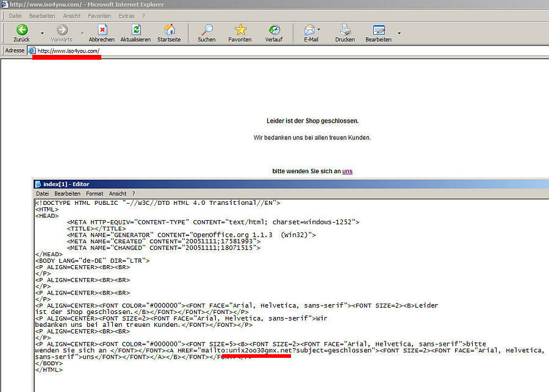
Task: Click the address field showing www.iso4you.com
Action: pos(244,51)
